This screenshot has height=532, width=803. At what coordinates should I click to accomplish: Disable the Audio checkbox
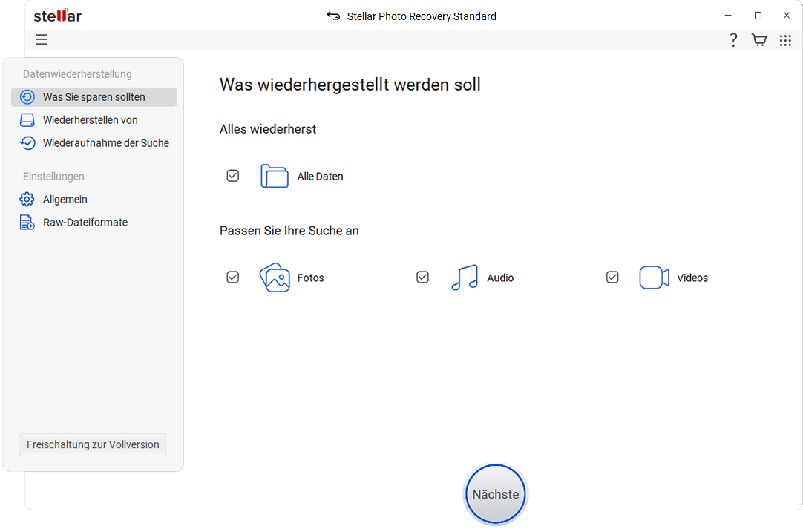[422, 278]
